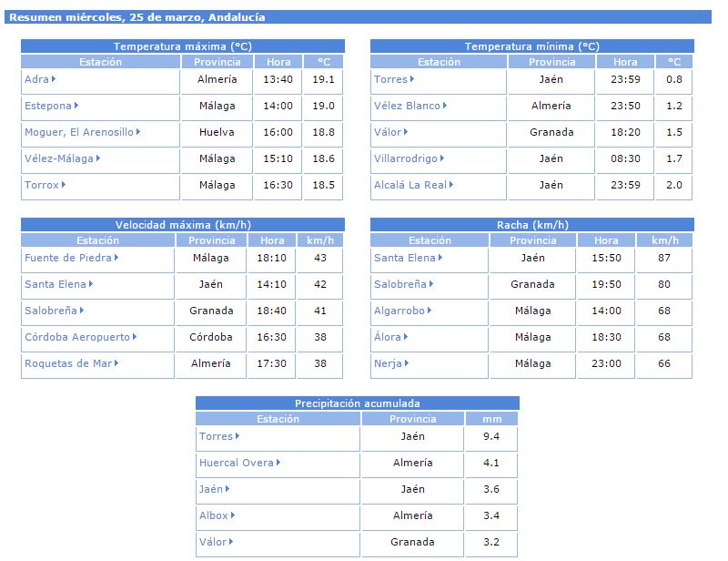
Task: Open Roquetas de Mar station link
Action: pos(69,363)
